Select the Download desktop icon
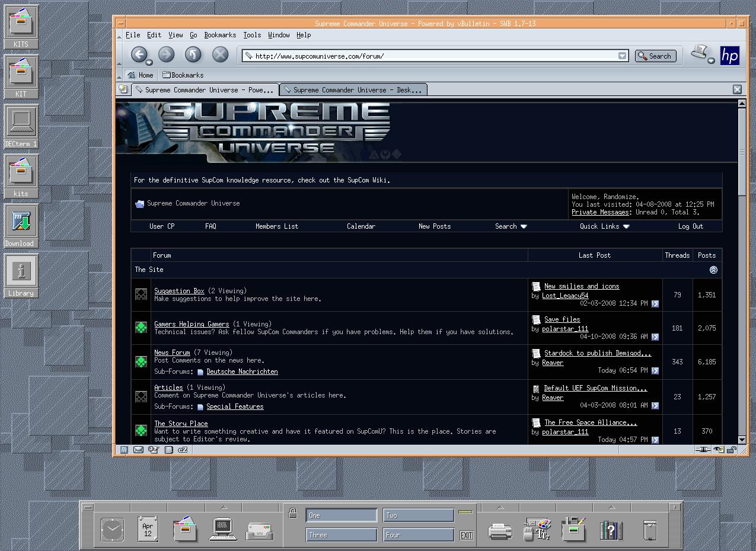This screenshot has width=756, height=551. 21,226
